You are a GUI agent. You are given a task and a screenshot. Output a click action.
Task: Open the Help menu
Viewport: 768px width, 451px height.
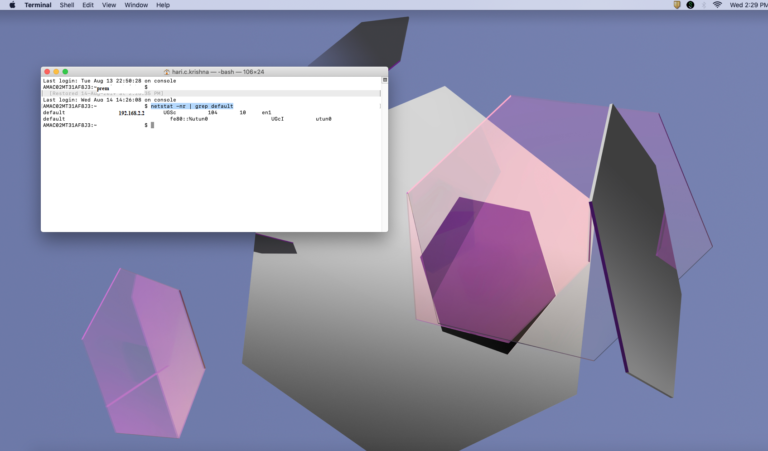163,5
